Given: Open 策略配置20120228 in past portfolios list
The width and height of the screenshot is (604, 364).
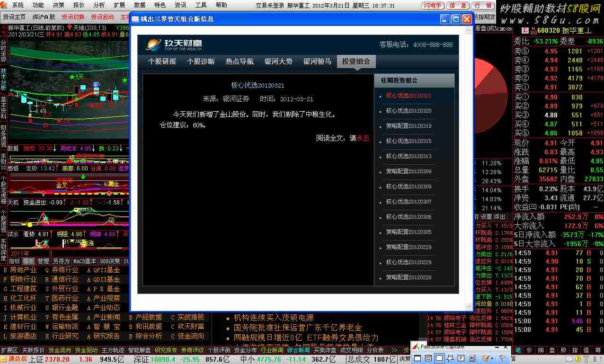Looking at the screenshot, I should tap(409, 277).
